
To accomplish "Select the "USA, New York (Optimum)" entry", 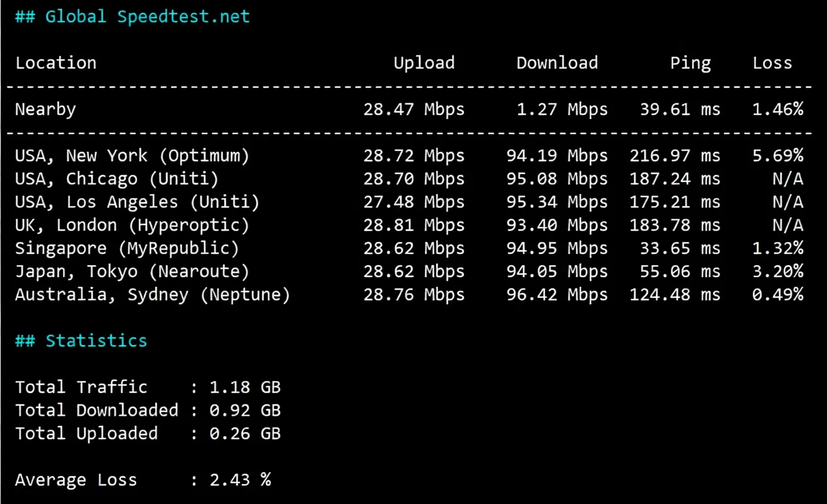I will (x=132, y=156).
